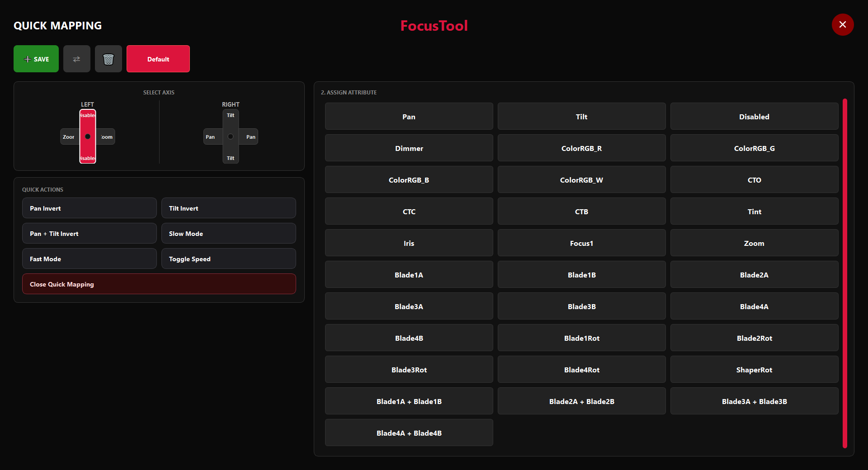Pick the Blade3B attribute

click(582, 306)
